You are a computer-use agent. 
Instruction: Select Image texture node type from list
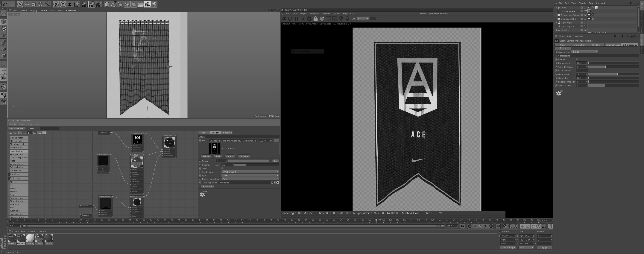pyautogui.click(x=19, y=151)
